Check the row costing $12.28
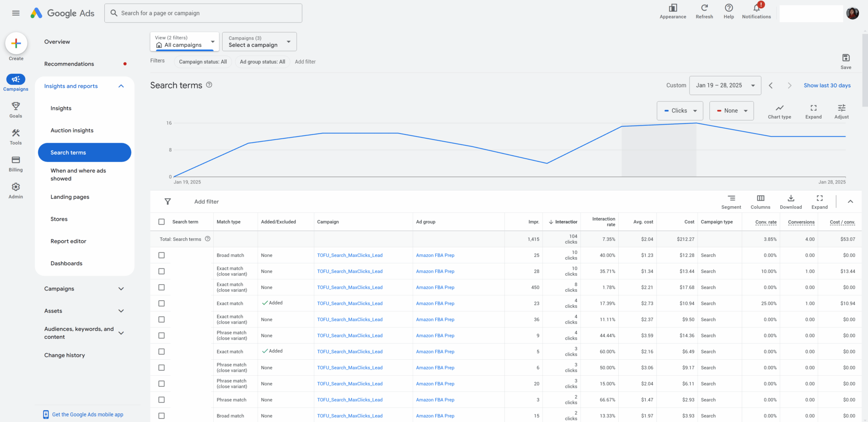The image size is (868, 422). point(161,255)
